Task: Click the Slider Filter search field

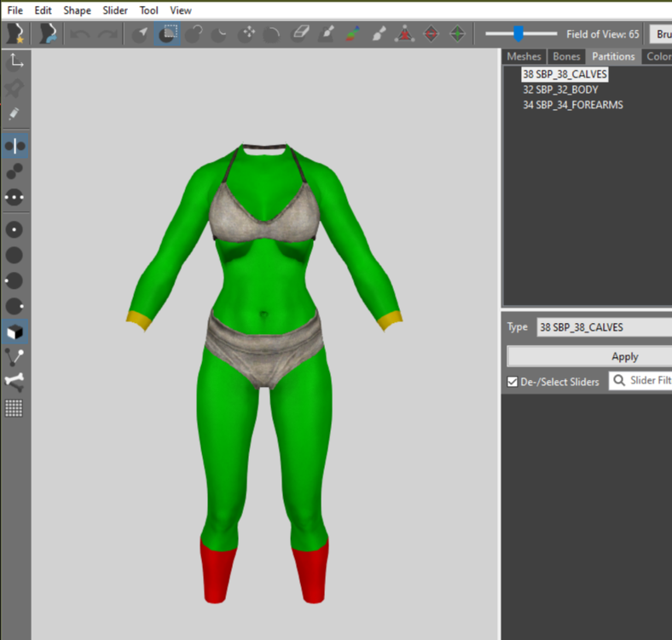Action: tap(640, 380)
